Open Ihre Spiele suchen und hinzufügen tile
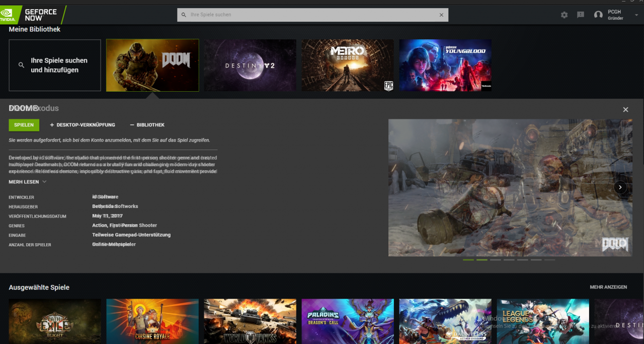644x344 pixels. click(x=55, y=65)
